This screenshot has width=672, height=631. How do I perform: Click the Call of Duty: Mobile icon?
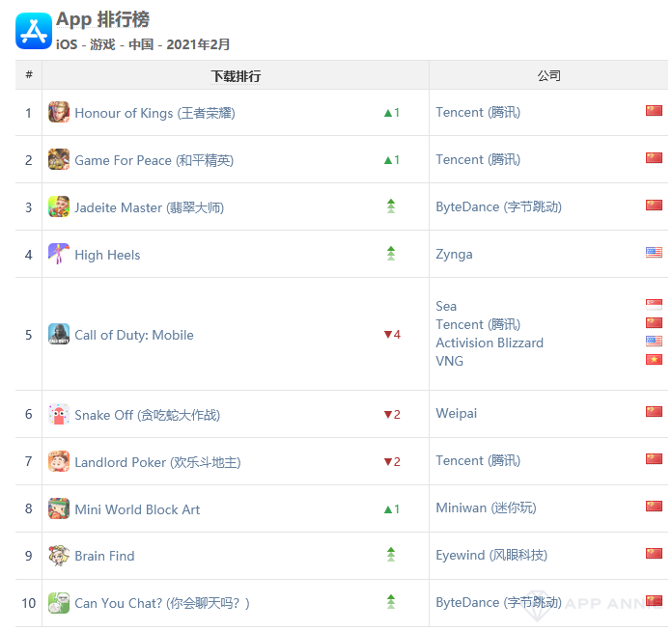tap(59, 335)
